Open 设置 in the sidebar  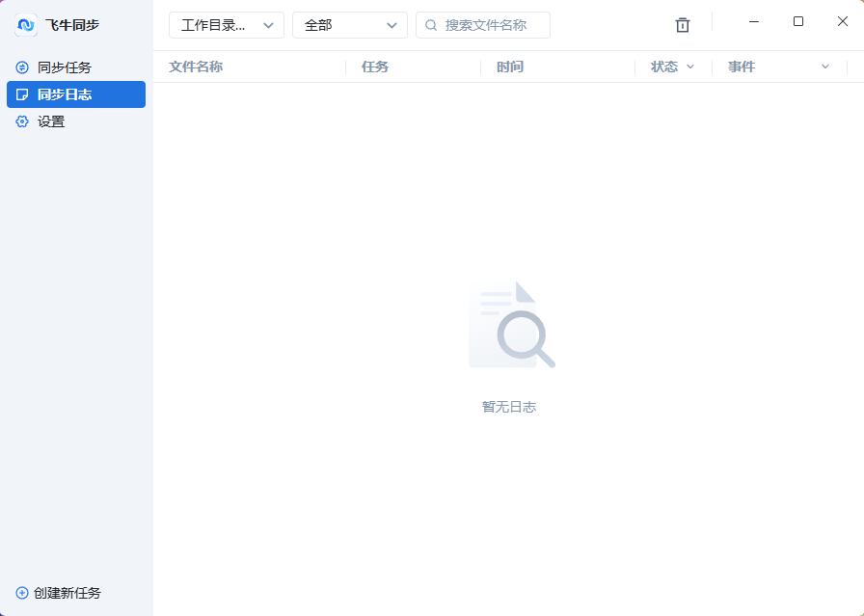tap(76, 121)
